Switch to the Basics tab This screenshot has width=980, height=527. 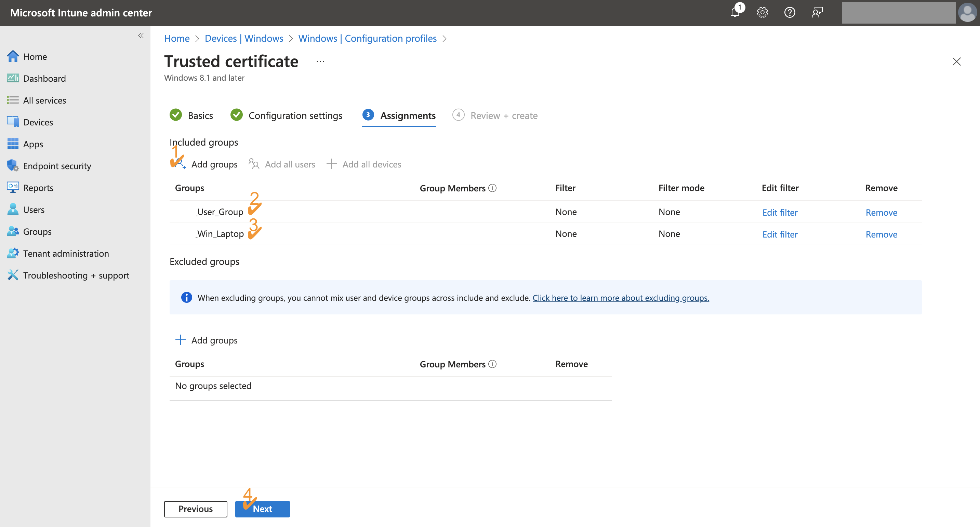tap(200, 116)
